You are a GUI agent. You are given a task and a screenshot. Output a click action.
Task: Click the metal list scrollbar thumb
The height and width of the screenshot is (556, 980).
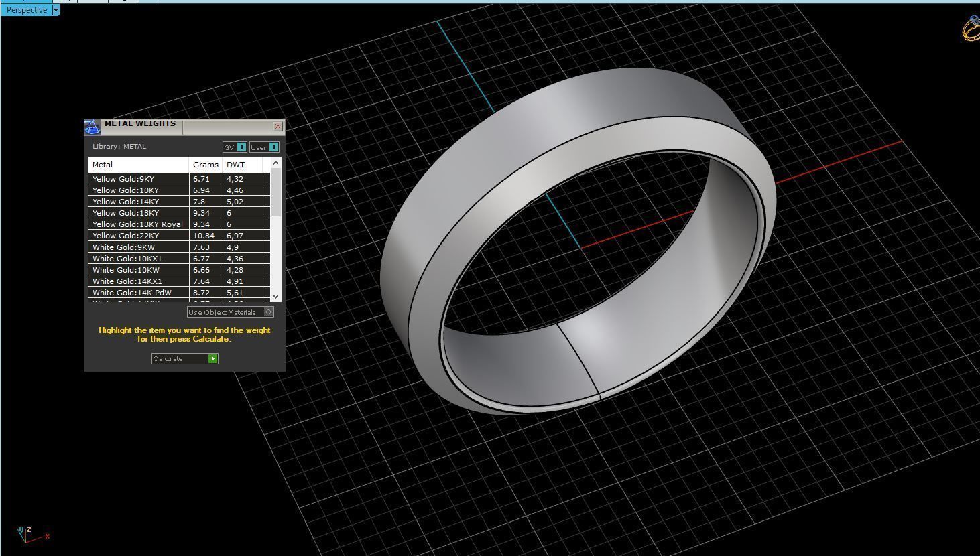(x=275, y=192)
